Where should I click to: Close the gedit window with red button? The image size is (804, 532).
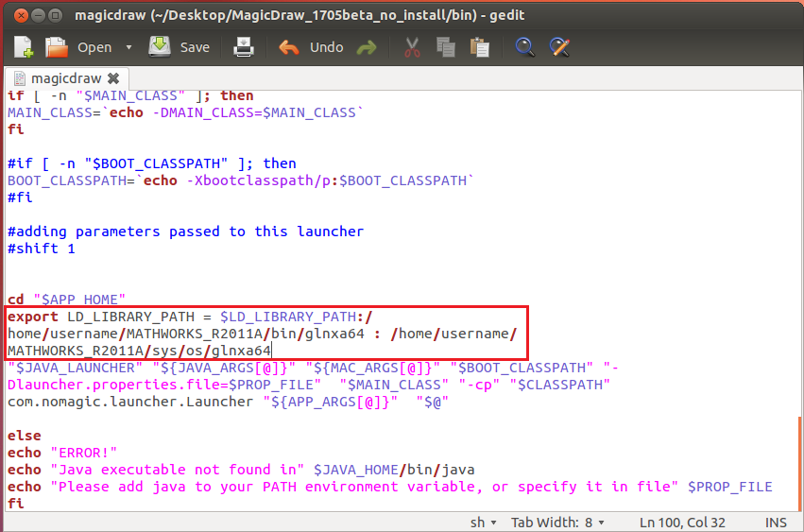(21, 15)
